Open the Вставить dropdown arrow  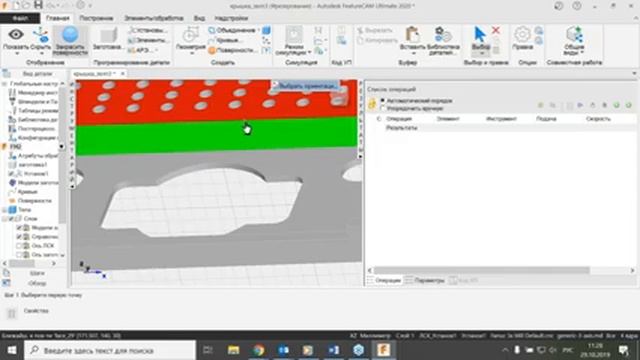(413, 53)
